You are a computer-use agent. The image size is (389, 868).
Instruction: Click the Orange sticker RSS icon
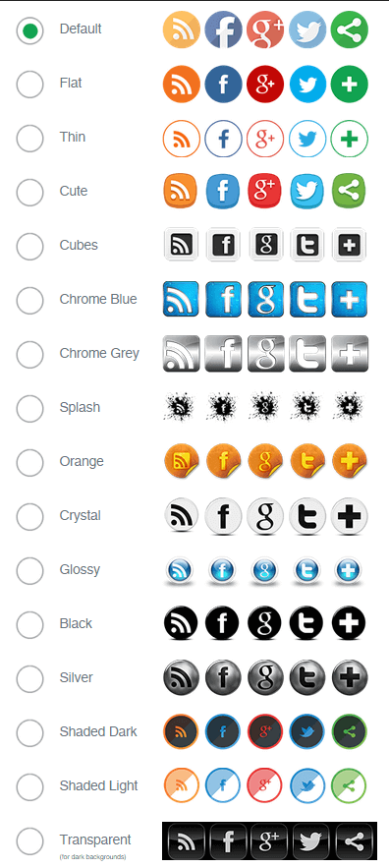(x=181, y=462)
